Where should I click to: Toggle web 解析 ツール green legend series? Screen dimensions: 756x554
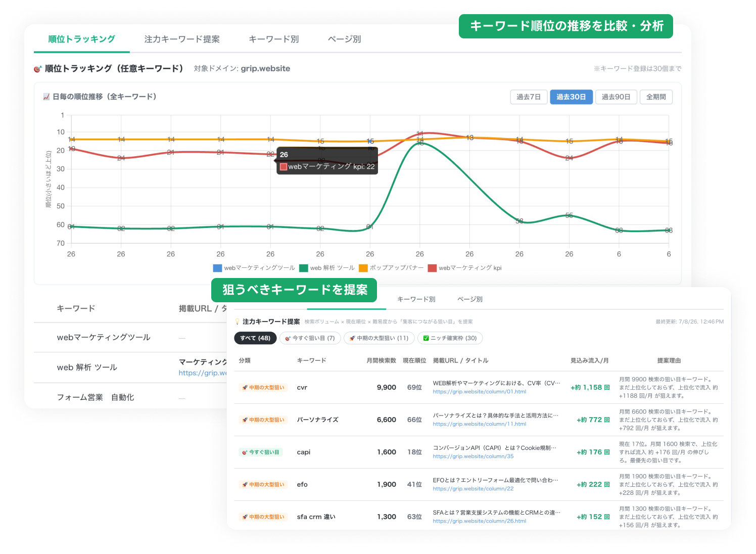[x=327, y=268]
